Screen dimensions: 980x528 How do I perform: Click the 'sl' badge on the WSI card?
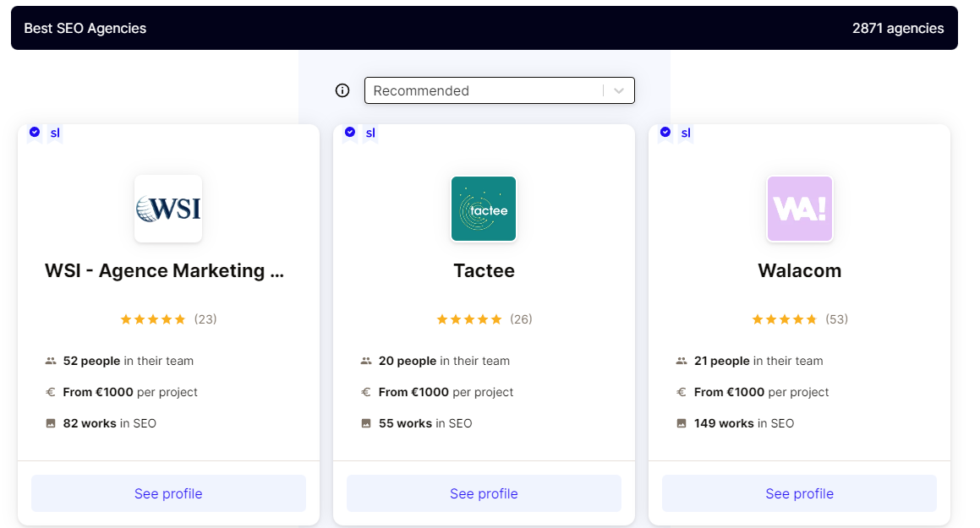[55, 133]
